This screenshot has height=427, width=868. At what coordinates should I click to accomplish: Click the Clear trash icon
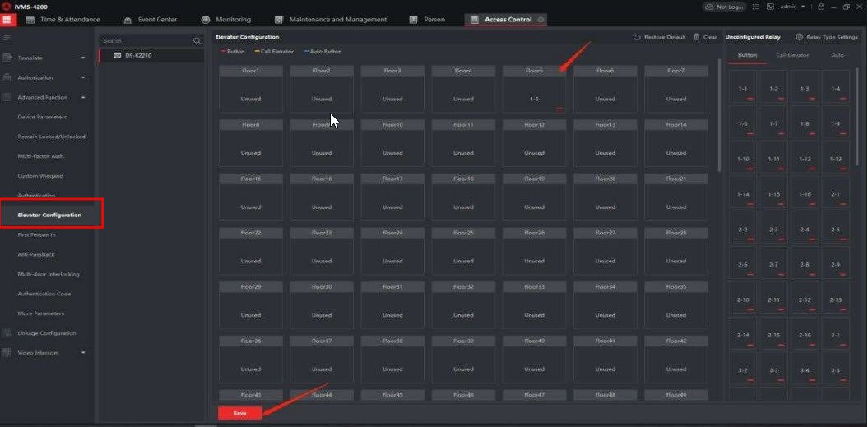[x=697, y=37]
